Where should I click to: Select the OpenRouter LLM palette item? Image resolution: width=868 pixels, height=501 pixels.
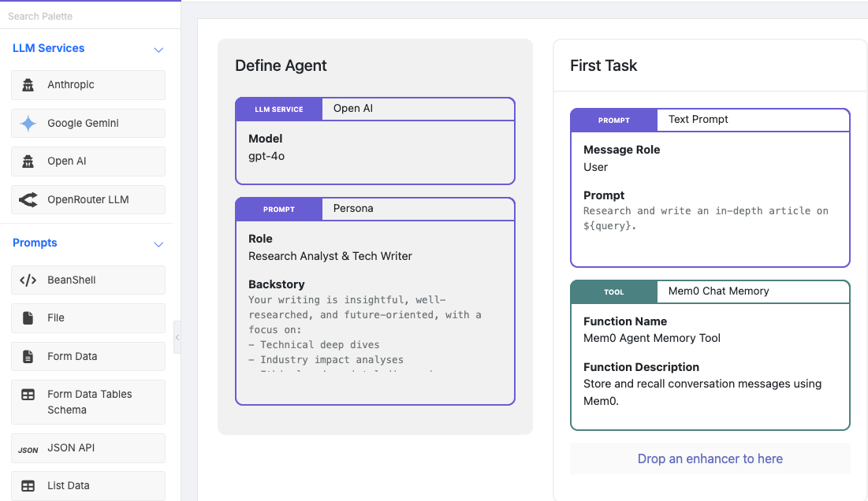pos(88,199)
